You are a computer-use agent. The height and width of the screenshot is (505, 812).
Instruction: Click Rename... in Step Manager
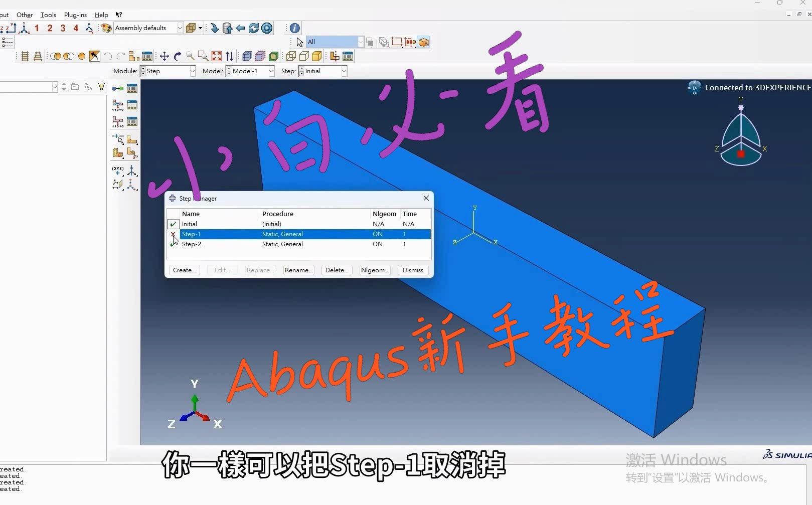pyautogui.click(x=299, y=270)
